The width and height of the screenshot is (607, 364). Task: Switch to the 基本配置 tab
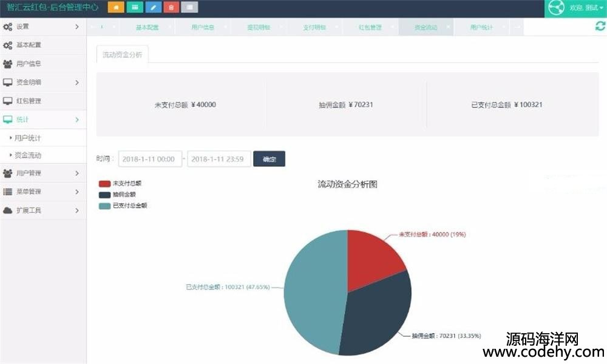tap(147, 27)
